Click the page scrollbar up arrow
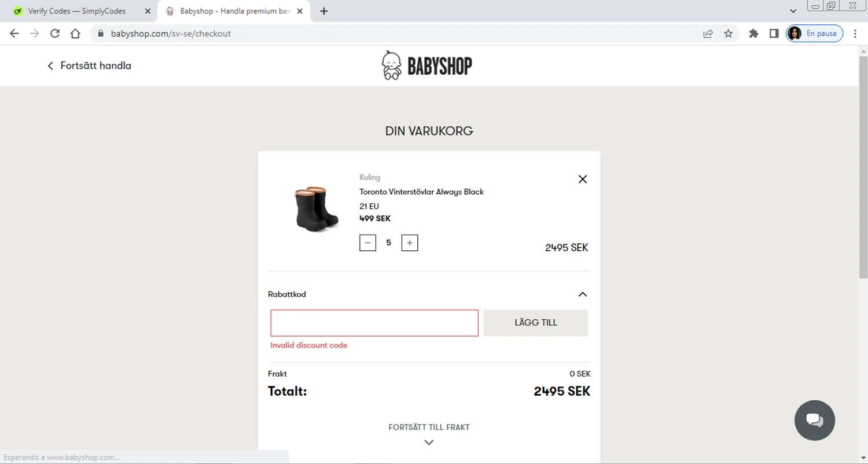 pos(863,51)
